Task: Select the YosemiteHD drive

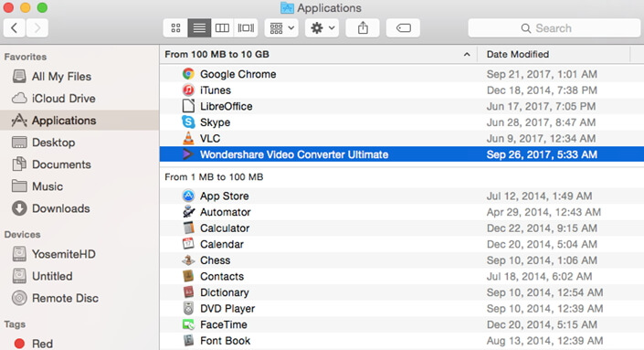Action: (79, 254)
